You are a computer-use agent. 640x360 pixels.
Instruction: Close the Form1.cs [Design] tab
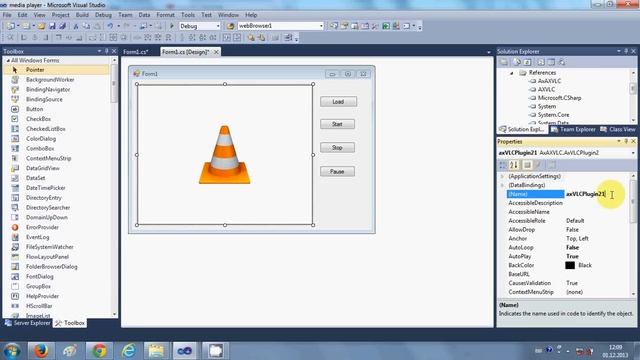[216, 52]
